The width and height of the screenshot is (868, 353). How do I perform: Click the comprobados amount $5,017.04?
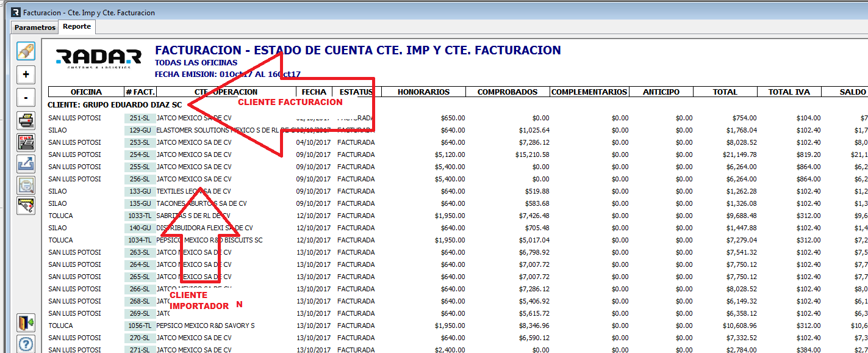click(534, 240)
